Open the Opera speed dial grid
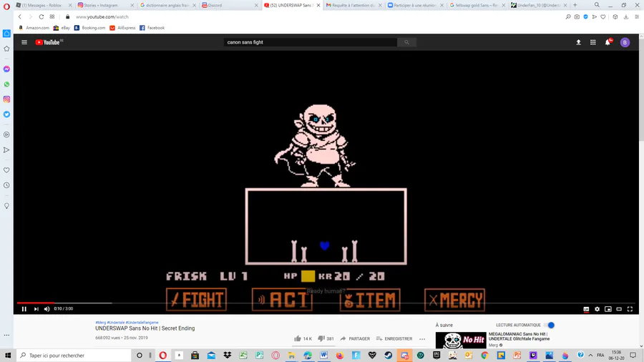Image resolution: width=644 pixels, height=362 pixels. coord(52,17)
